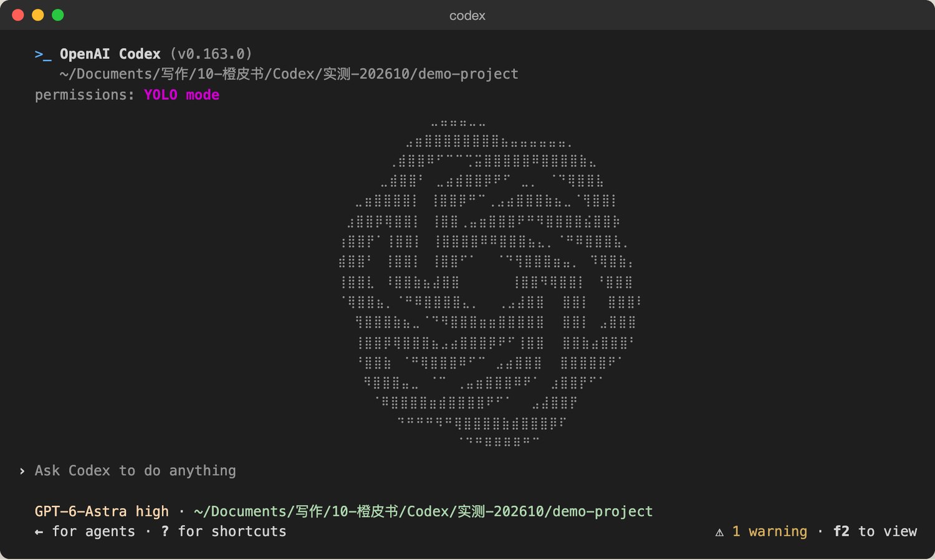The width and height of the screenshot is (935, 560).
Task: Click the GPT-6-Astra high model label
Action: [x=102, y=511]
